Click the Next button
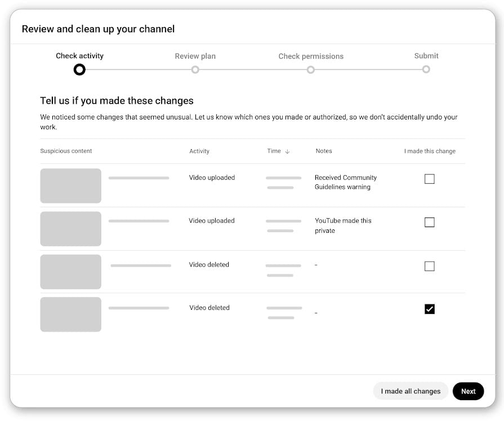The height and width of the screenshot is (421, 504). [x=468, y=391]
